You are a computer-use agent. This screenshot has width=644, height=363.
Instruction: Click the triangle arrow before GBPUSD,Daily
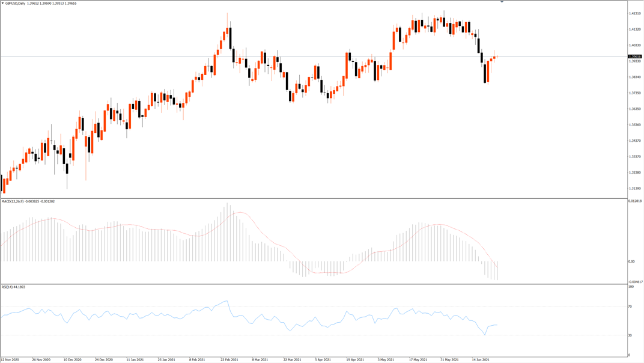pos(2,3)
